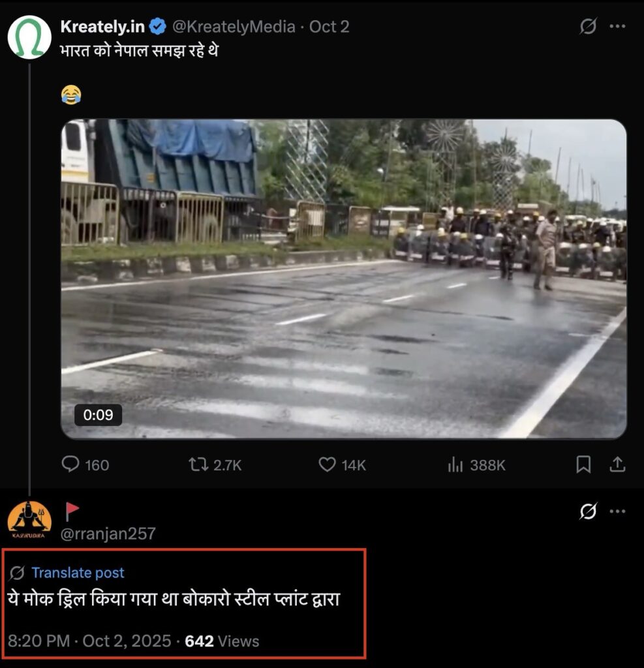This screenshot has height=668, width=644.
Task: Open more options on Kreately.in post
Action: pos(617,27)
